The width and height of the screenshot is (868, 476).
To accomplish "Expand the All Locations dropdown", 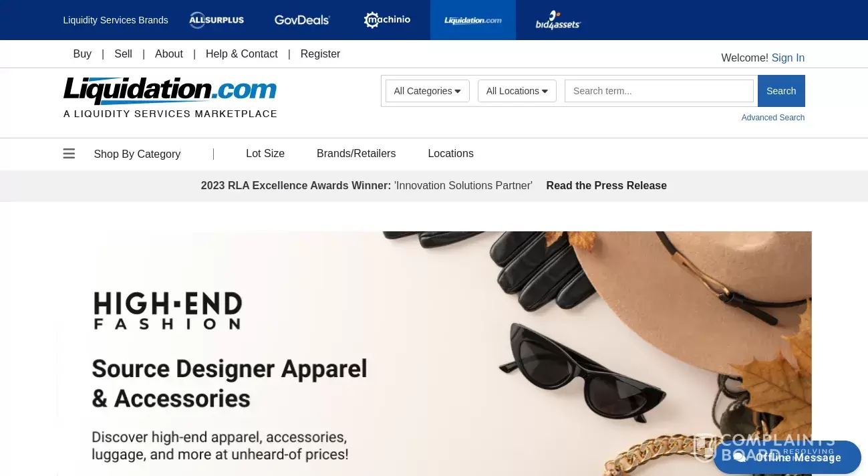I will [x=517, y=91].
